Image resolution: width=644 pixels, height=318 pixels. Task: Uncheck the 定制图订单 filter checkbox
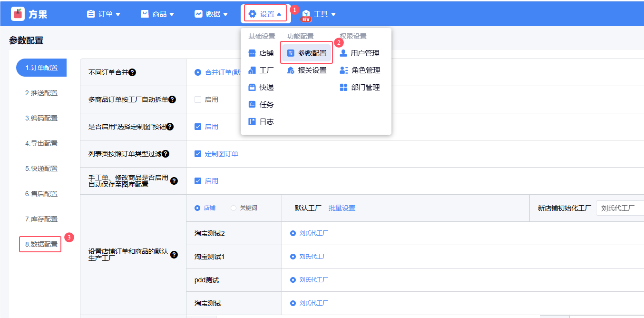click(x=198, y=154)
